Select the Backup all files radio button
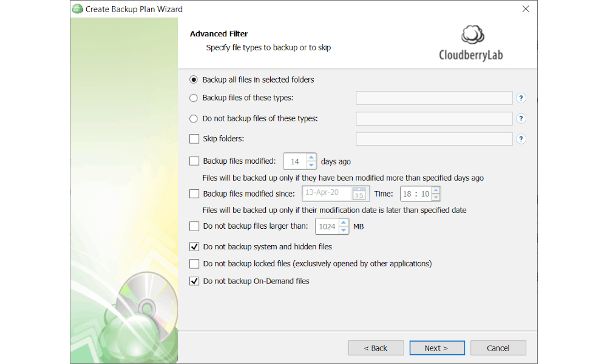 193,79
